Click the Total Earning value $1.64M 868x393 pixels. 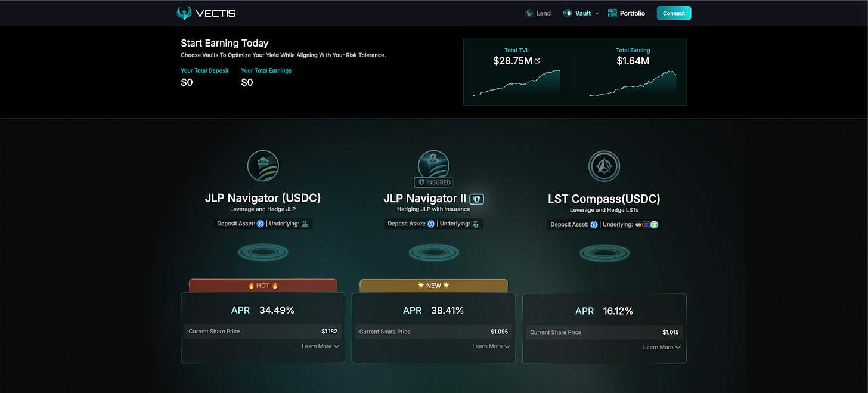click(633, 61)
